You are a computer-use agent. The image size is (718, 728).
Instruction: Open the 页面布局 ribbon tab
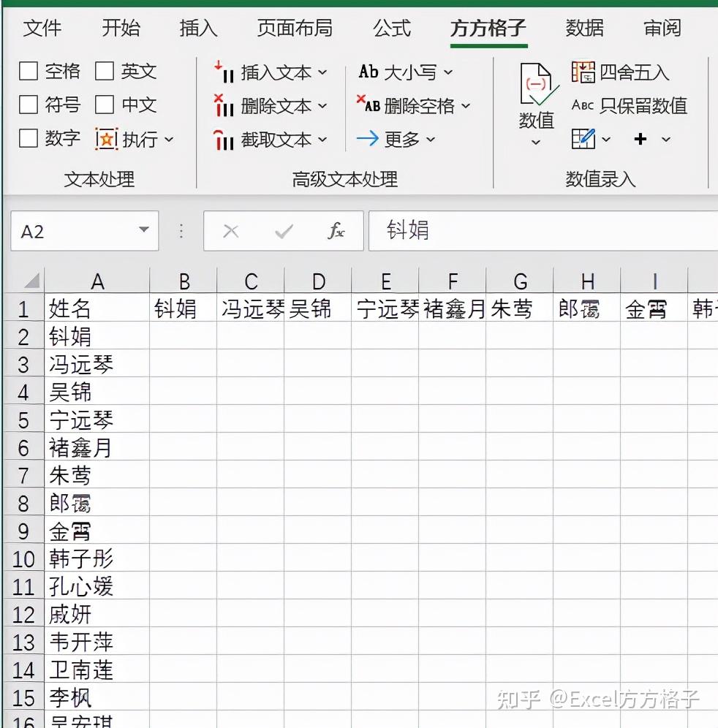click(295, 29)
